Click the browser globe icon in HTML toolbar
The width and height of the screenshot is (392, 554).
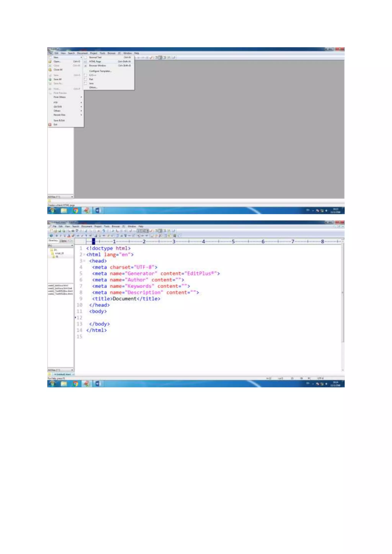pos(51,236)
